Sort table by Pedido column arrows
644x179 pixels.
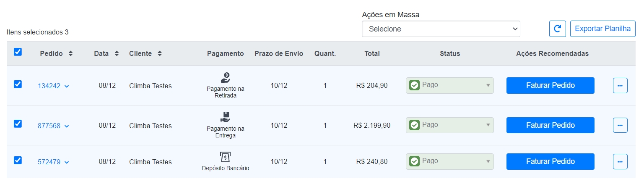[x=70, y=54]
